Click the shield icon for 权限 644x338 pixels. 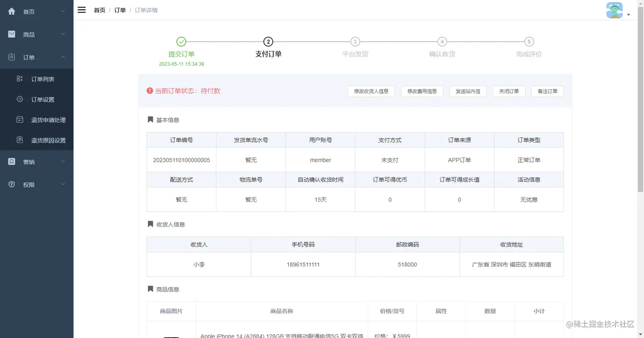point(11,184)
